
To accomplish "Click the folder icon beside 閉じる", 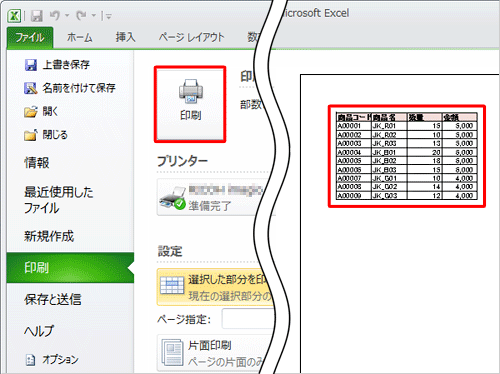I will [x=31, y=135].
